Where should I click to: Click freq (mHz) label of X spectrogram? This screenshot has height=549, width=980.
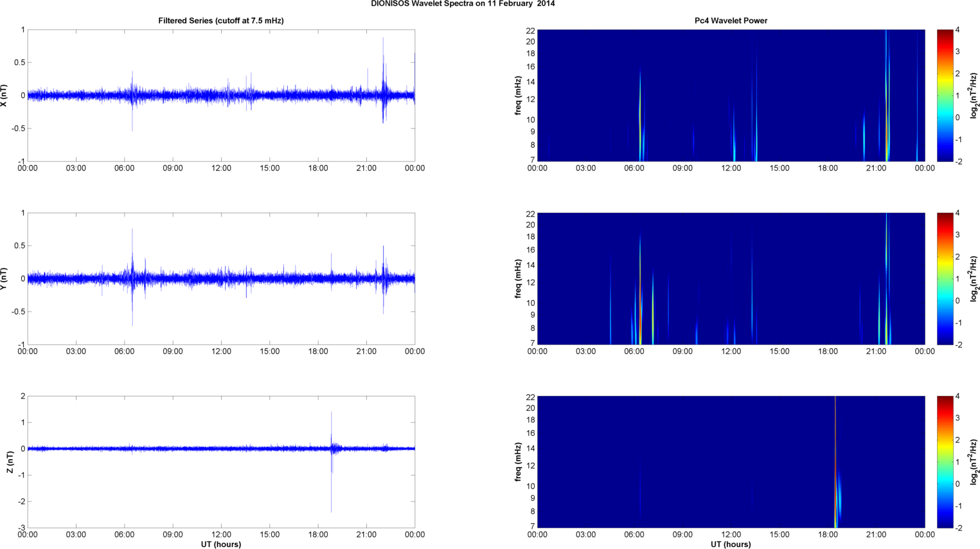pyautogui.click(x=518, y=95)
